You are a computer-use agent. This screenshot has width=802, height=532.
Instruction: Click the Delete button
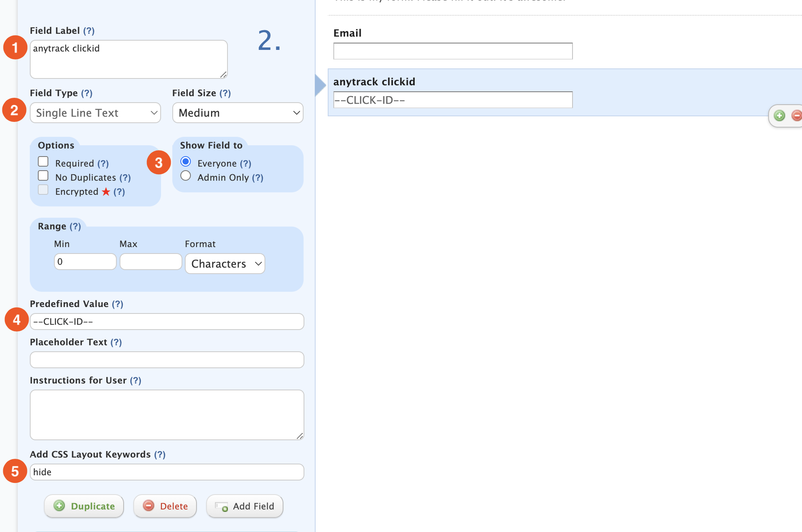point(165,506)
